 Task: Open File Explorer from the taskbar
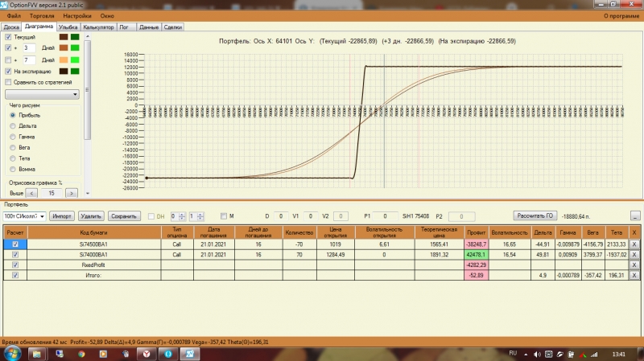point(36,354)
